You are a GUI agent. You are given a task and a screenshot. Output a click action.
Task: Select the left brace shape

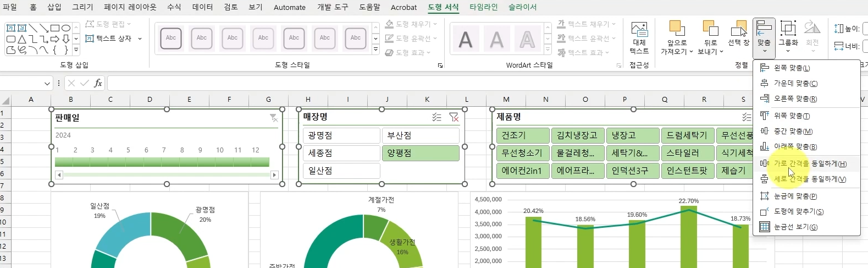point(55,50)
